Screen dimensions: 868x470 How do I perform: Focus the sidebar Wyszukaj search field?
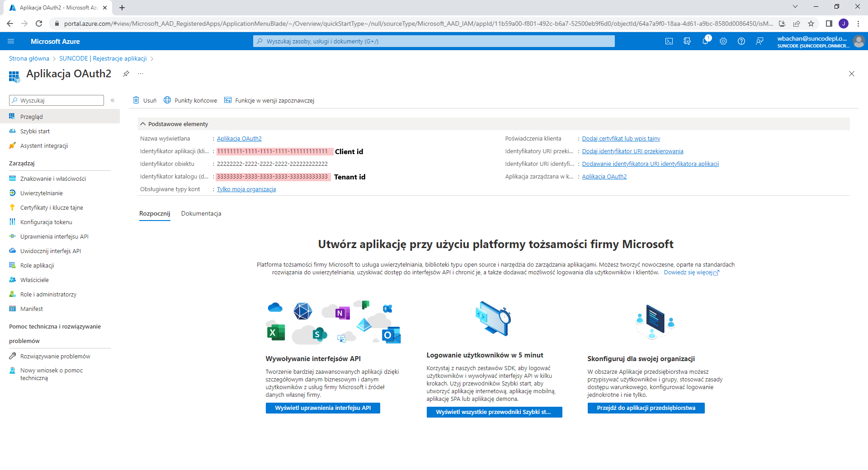pos(57,100)
